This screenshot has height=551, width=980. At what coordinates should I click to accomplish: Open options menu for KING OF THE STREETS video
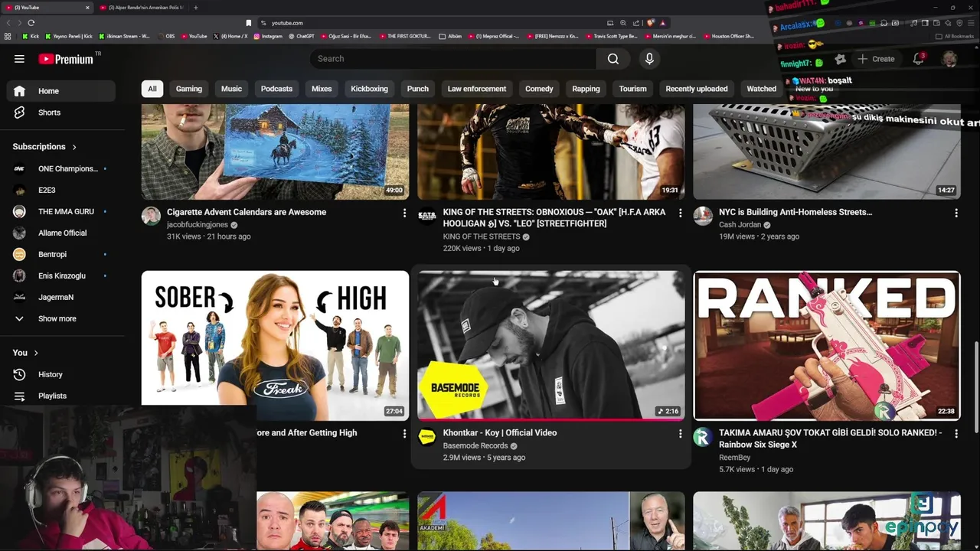(x=680, y=213)
